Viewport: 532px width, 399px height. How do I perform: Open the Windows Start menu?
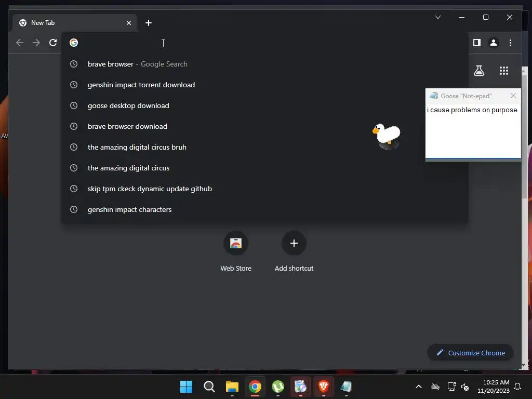click(x=186, y=387)
